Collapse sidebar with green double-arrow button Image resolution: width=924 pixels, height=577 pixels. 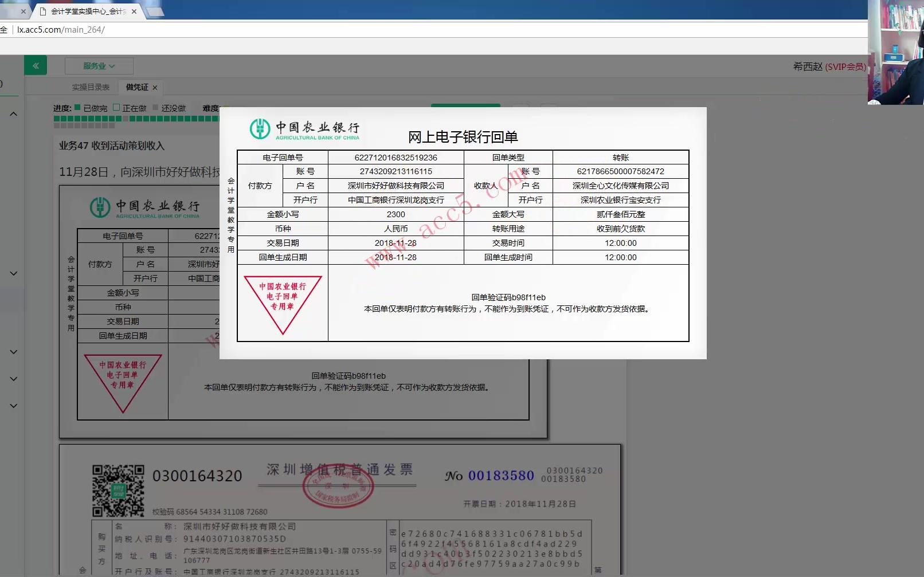click(36, 66)
